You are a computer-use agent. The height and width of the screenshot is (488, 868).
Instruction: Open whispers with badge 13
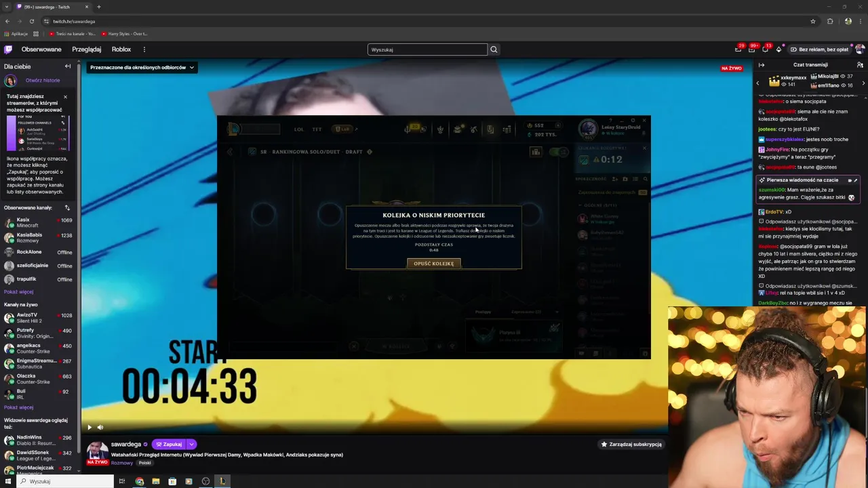coord(765,49)
